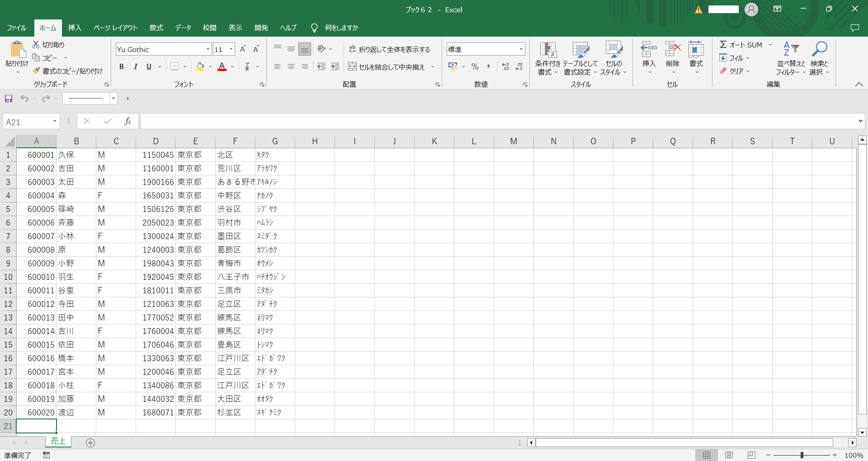Screen dimensions: 868x461
Task: Click Delete cells (削除) icon
Action: coord(673,49)
